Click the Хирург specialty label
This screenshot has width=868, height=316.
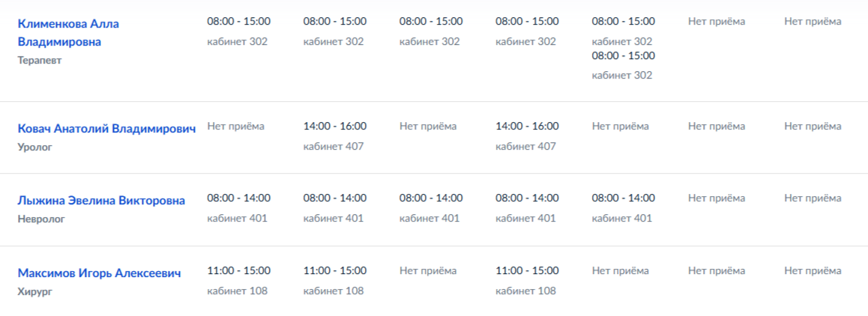[34, 291]
